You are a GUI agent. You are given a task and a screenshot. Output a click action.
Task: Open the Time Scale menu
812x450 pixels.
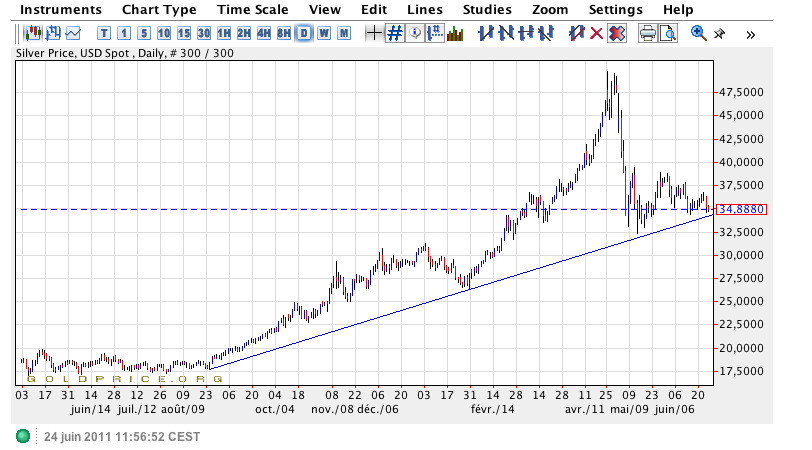click(253, 9)
